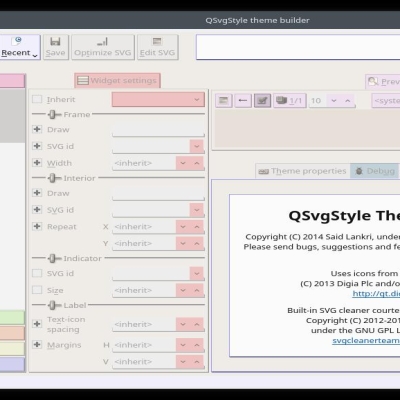The height and width of the screenshot is (400, 400).
Task: Switch to the Widget settings tab
Action: [x=117, y=81]
